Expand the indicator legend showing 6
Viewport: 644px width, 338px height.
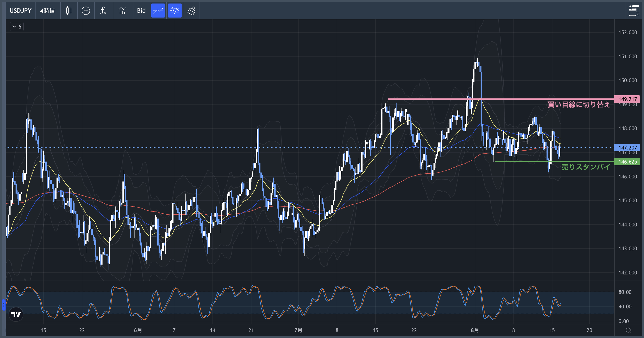tap(17, 27)
